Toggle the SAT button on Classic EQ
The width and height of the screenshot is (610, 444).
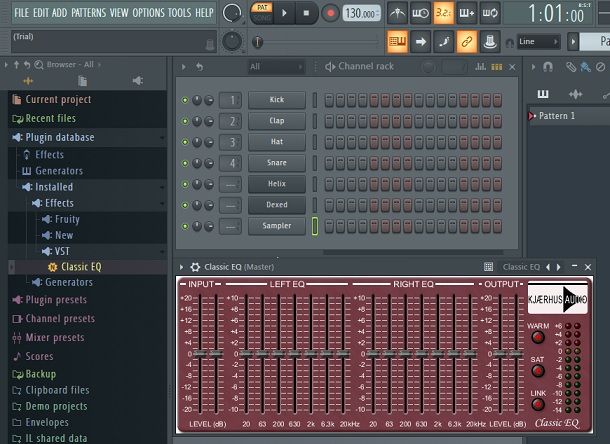[538, 371]
